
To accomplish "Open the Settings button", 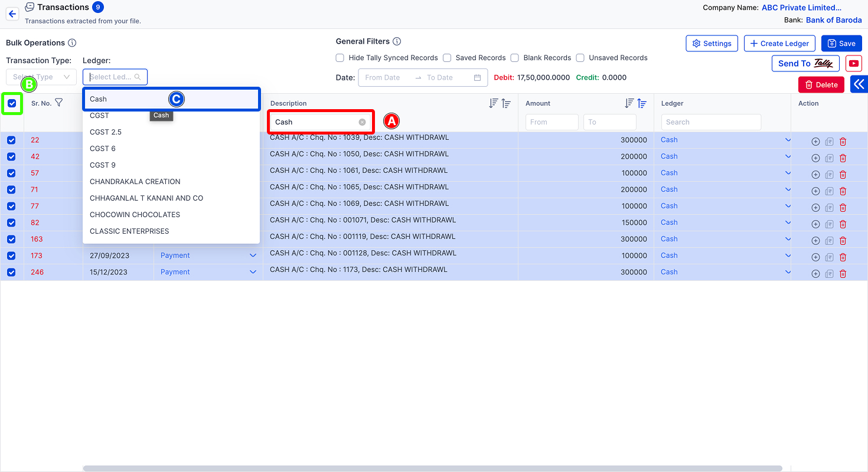I will 712,43.
